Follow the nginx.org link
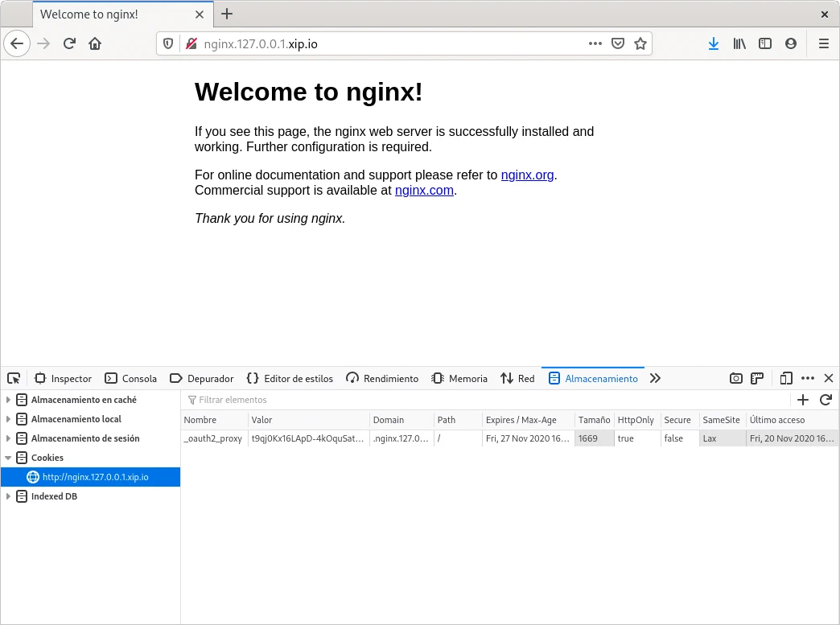This screenshot has height=625, width=840. (x=527, y=175)
